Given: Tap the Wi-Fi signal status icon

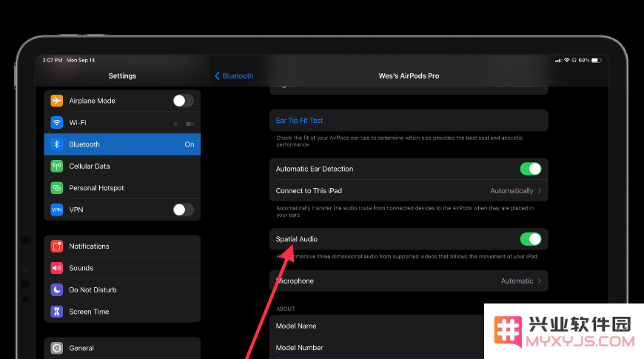Looking at the screenshot, I should pyautogui.click(x=567, y=60).
